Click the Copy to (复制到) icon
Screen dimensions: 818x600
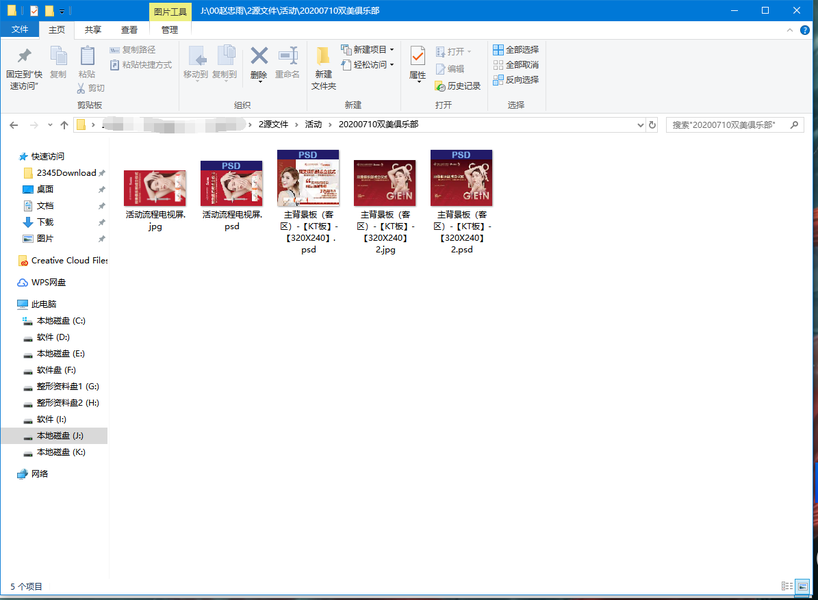[225, 56]
